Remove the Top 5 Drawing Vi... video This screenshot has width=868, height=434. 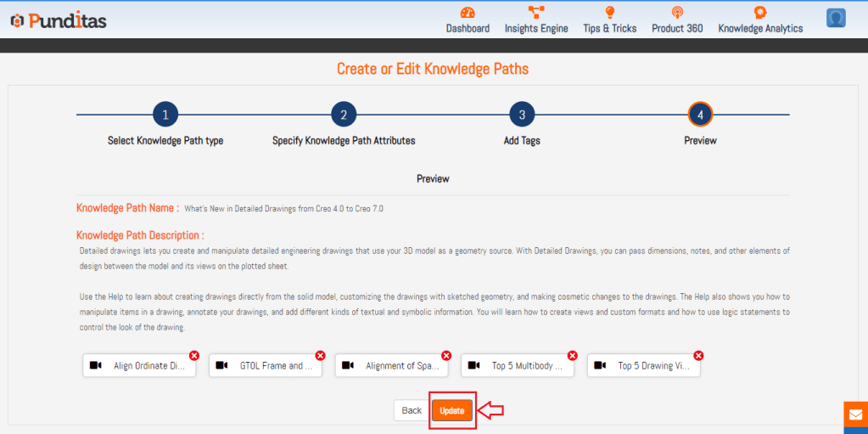pyautogui.click(x=698, y=355)
